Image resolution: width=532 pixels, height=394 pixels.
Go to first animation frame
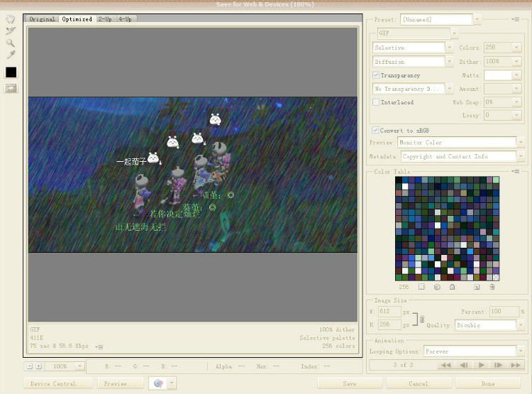click(446, 365)
